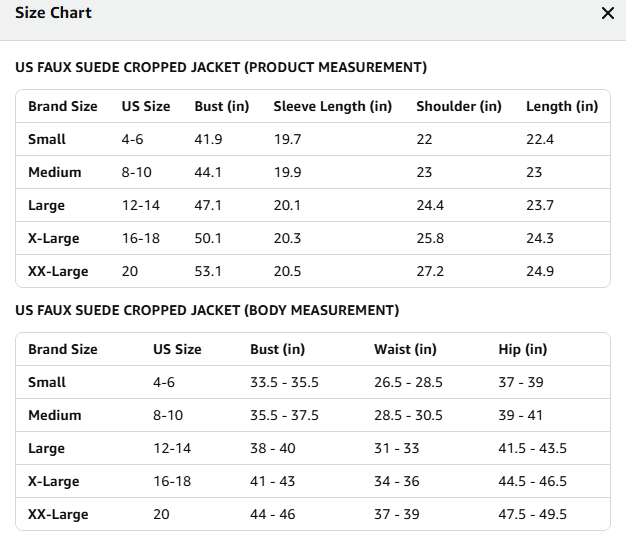Select the Small row in product measurement table
Viewport: 626px width, 537px height.
pos(313,139)
